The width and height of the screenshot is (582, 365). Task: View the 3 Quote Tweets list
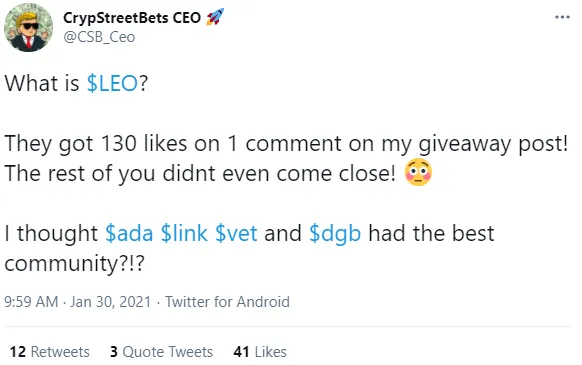click(x=161, y=352)
